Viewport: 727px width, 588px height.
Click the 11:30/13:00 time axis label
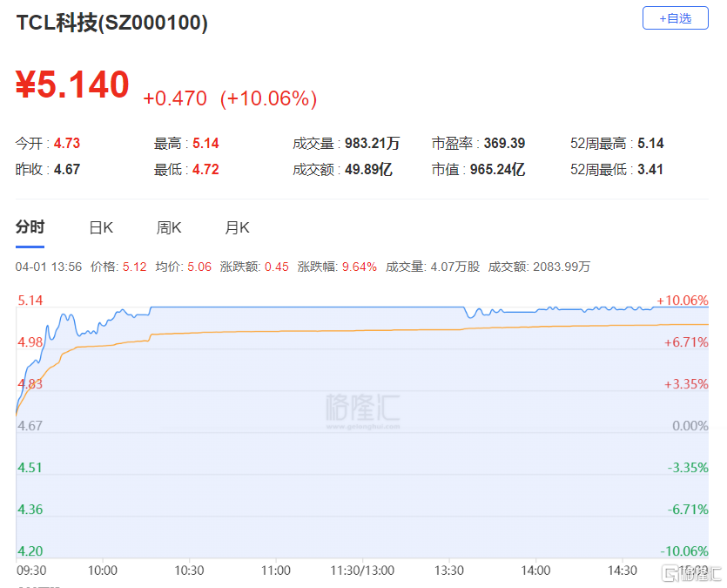click(362, 571)
